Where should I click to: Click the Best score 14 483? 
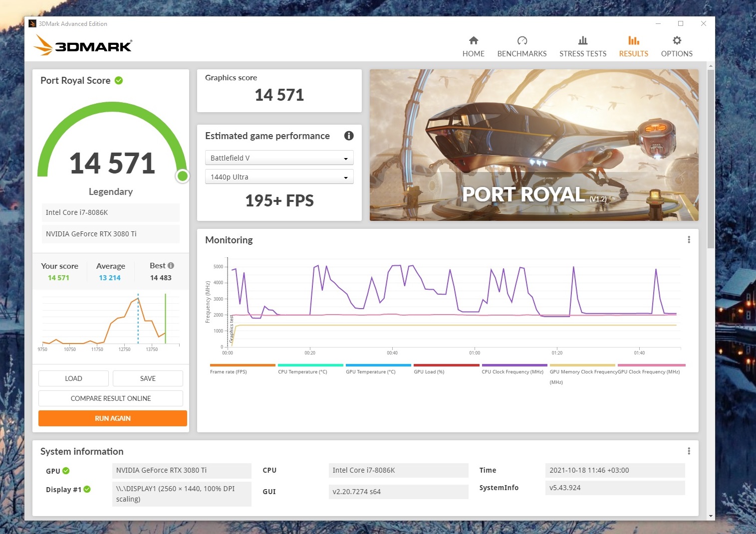click(x=161, y=278)
